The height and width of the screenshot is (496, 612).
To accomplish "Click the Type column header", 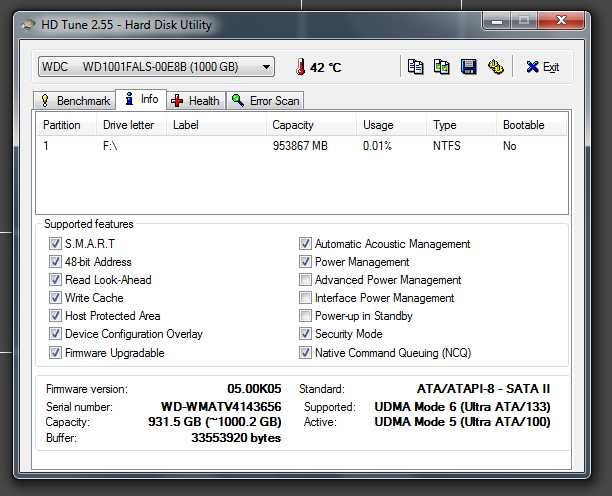I will point(461,125).
